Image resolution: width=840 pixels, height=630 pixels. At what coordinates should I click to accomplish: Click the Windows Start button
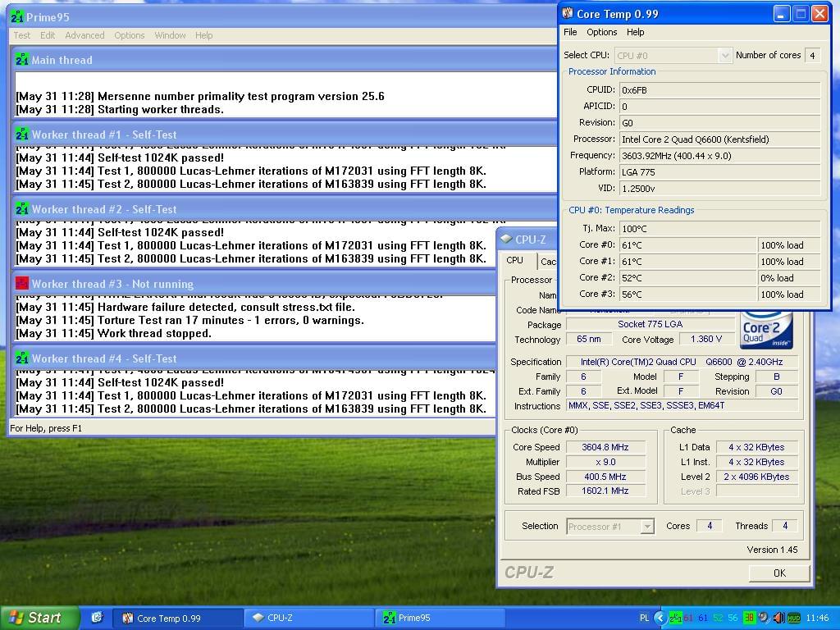(x=39, y=618)
